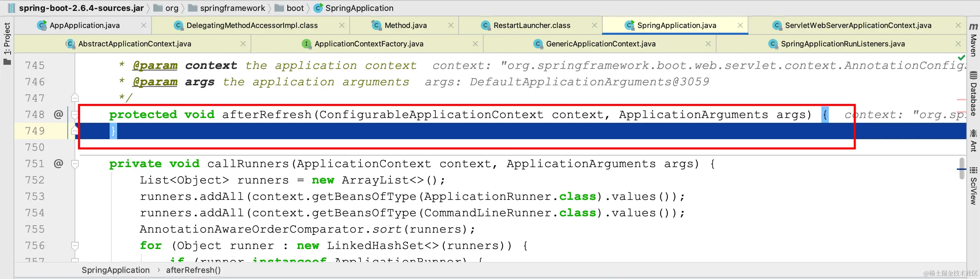Click the gutter @ icon on line 748
The image size is (980, 279).
[58, 114]
